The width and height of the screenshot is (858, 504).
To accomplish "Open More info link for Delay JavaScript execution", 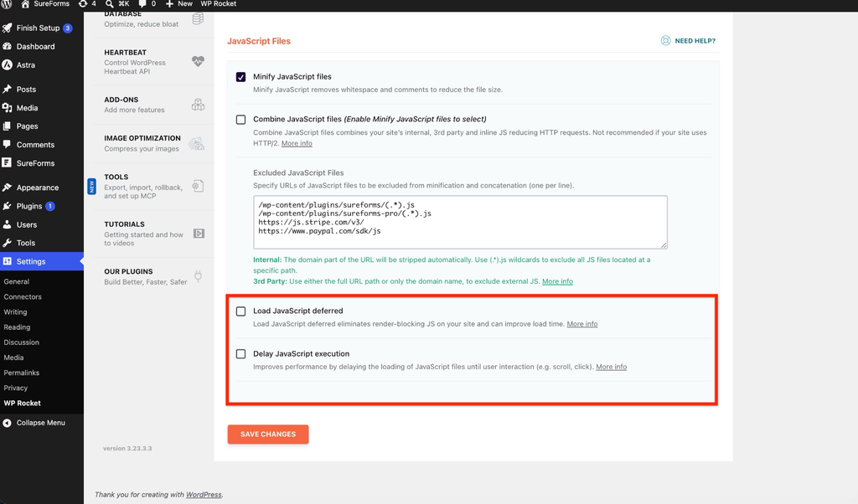I will click(611, 367).
